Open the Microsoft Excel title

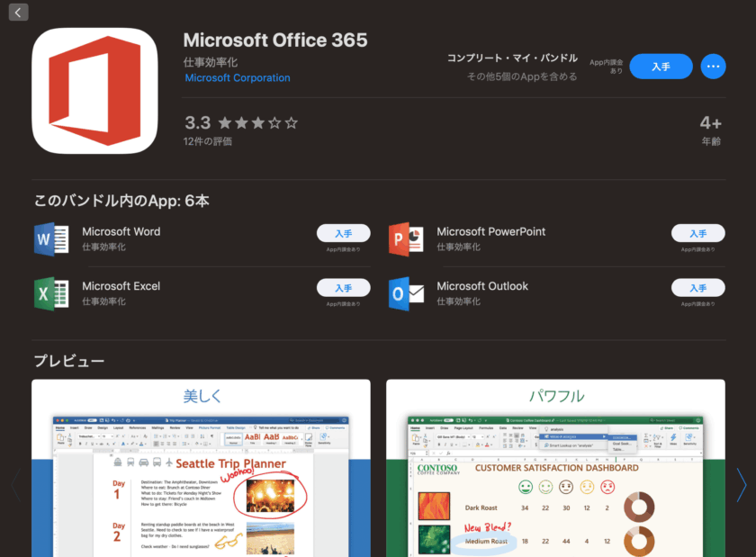point(121,286)
